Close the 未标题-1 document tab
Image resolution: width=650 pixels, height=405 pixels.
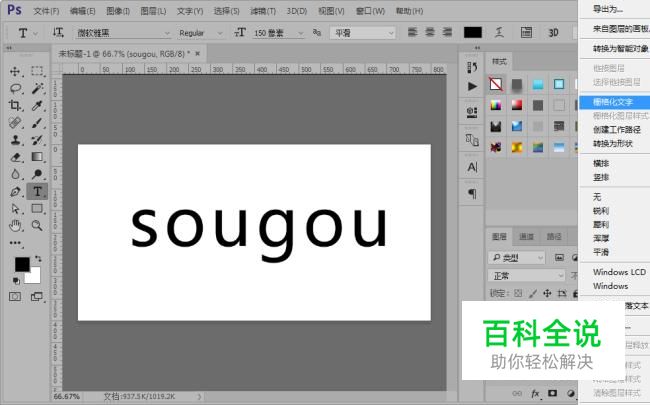point(198,53)
